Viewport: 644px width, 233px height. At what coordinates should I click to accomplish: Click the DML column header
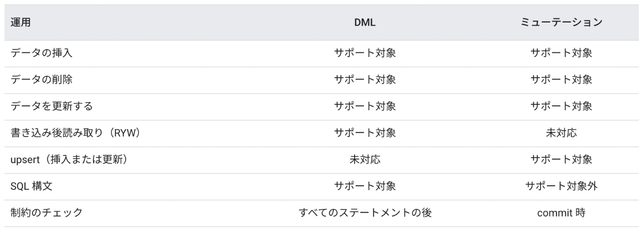365,23
